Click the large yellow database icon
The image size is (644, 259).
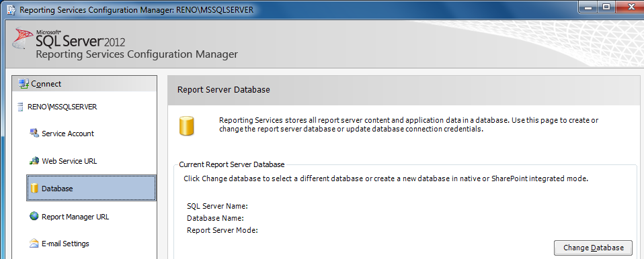point(186,126)
